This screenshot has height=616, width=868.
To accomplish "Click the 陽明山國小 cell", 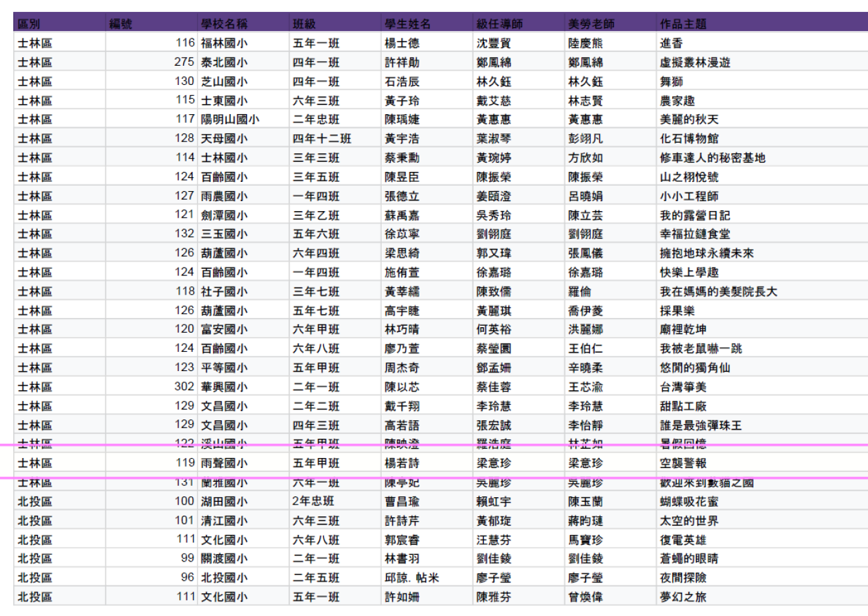I will (x=230, y=119).
